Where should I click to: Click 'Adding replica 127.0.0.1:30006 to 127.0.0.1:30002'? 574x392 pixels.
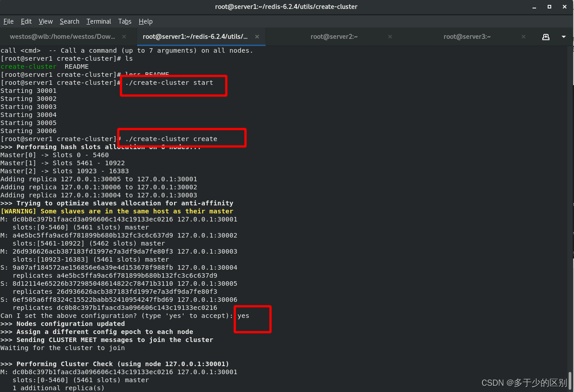(x=99, y=187)
